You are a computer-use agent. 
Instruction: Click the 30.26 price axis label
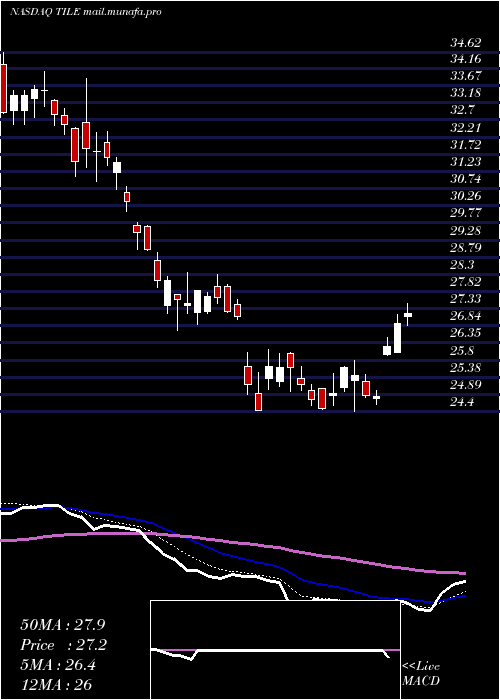pos(466,196)
